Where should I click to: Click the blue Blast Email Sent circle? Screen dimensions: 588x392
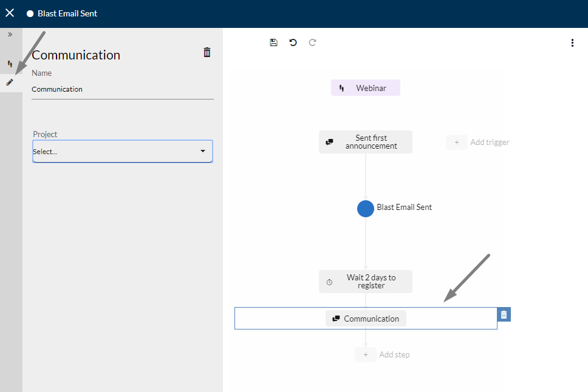tap(366, 209)
